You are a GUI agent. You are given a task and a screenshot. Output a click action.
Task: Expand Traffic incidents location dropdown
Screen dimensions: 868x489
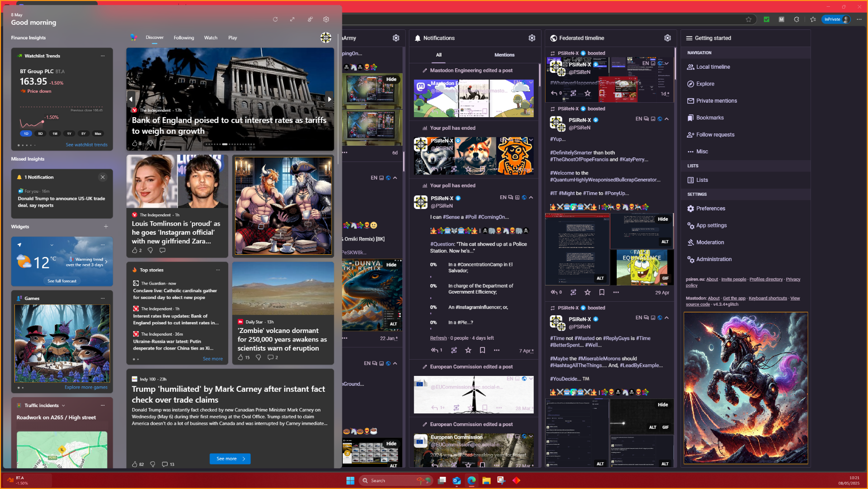click(63, 406)
